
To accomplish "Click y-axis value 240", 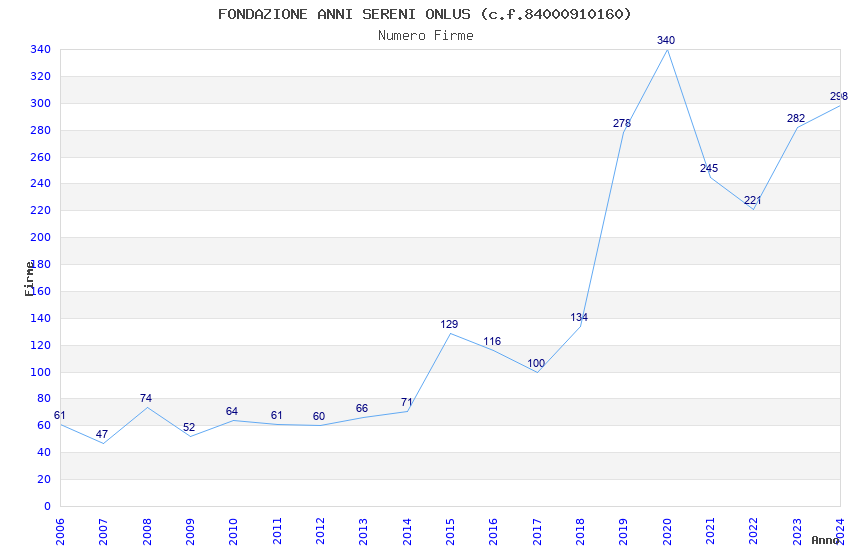I will click(x=41, y=184).
